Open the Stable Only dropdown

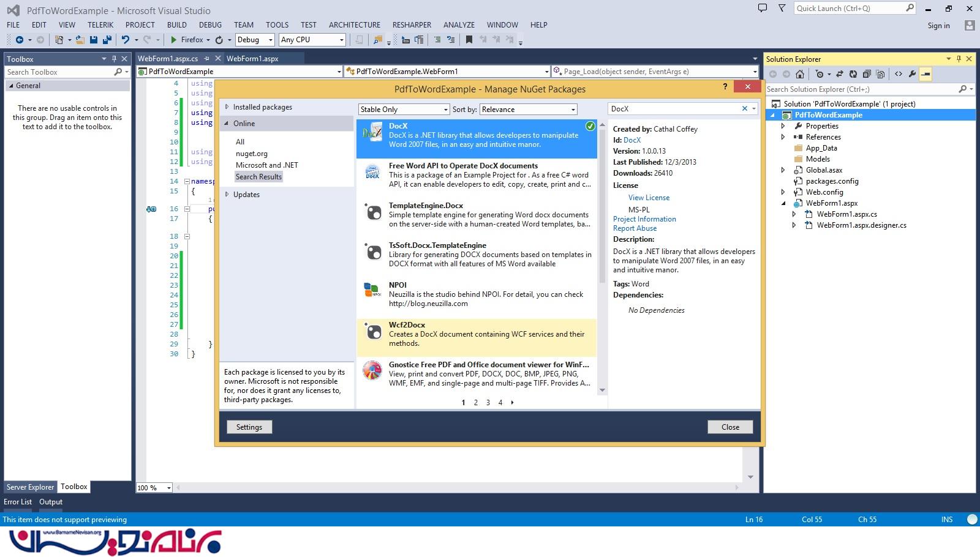click(x=404, y=110)
